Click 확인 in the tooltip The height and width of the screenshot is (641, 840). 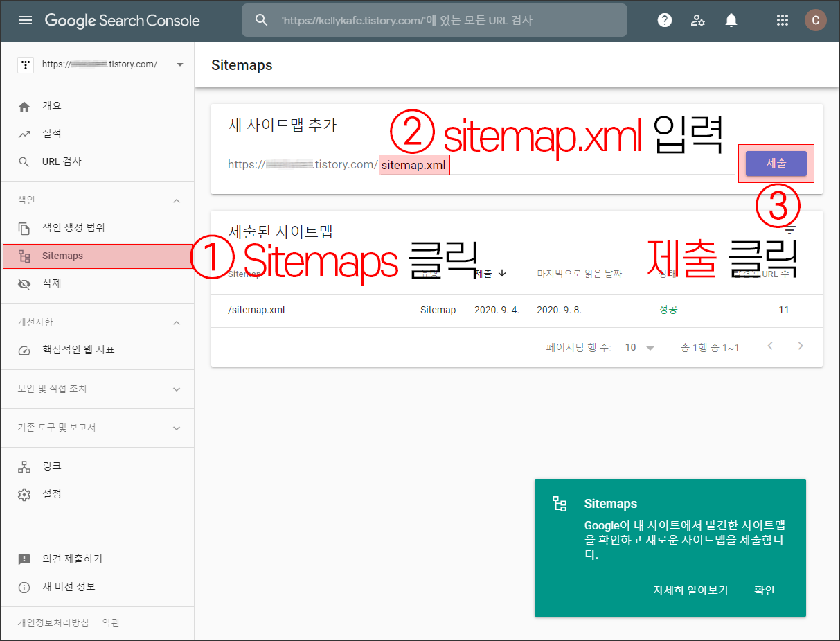click(765, 590)
